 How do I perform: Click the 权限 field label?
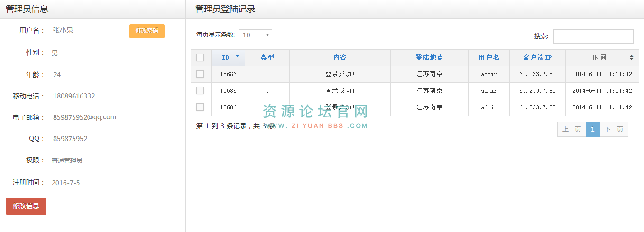(35, 160)
